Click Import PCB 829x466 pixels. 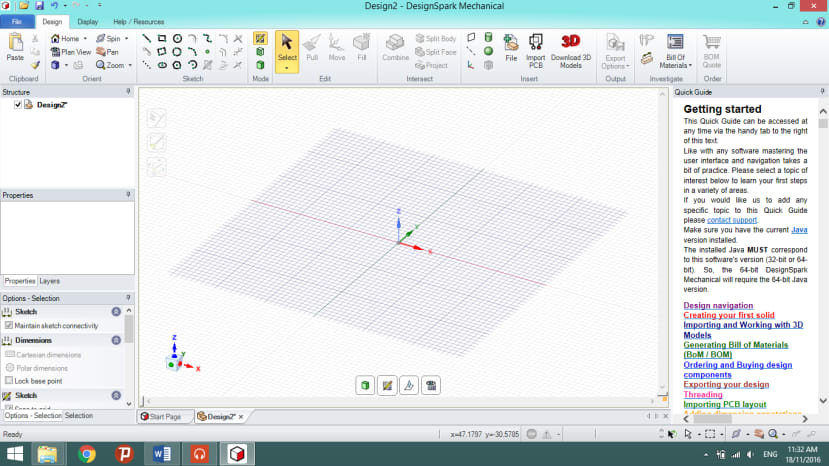tap(536, 51)
